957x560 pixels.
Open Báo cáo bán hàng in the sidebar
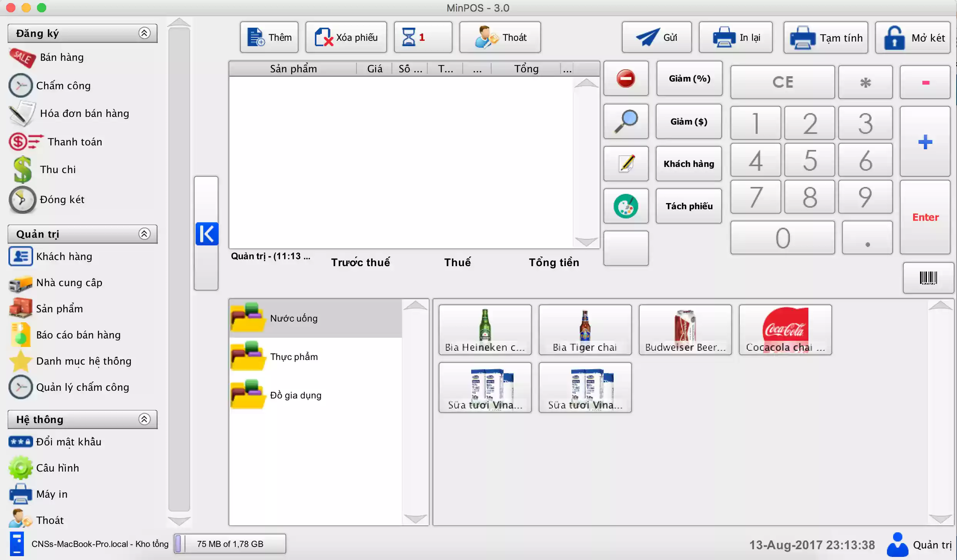click(x=78, y=335)
